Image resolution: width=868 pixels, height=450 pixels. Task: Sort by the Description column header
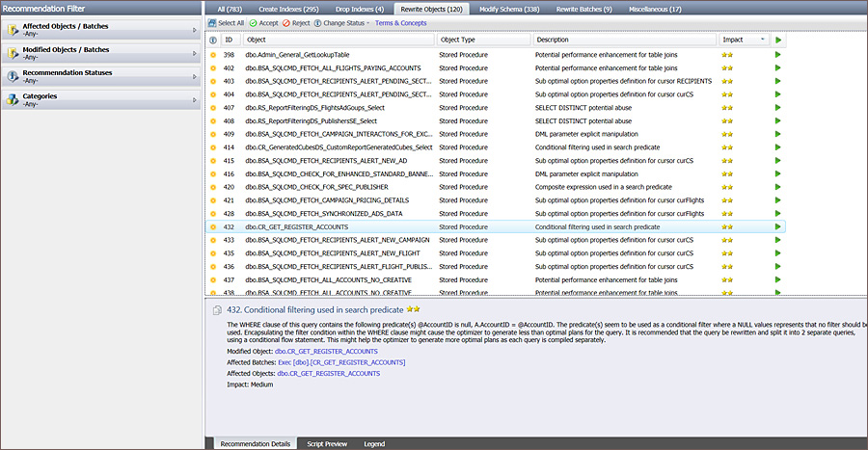624,40
